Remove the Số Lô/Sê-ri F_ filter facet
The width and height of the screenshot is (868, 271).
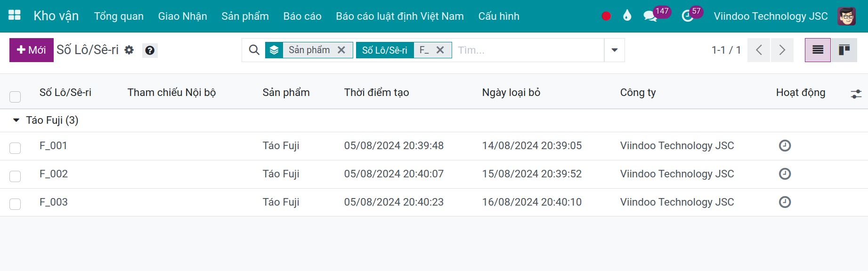pyautogui.click(x=440, y=50)
